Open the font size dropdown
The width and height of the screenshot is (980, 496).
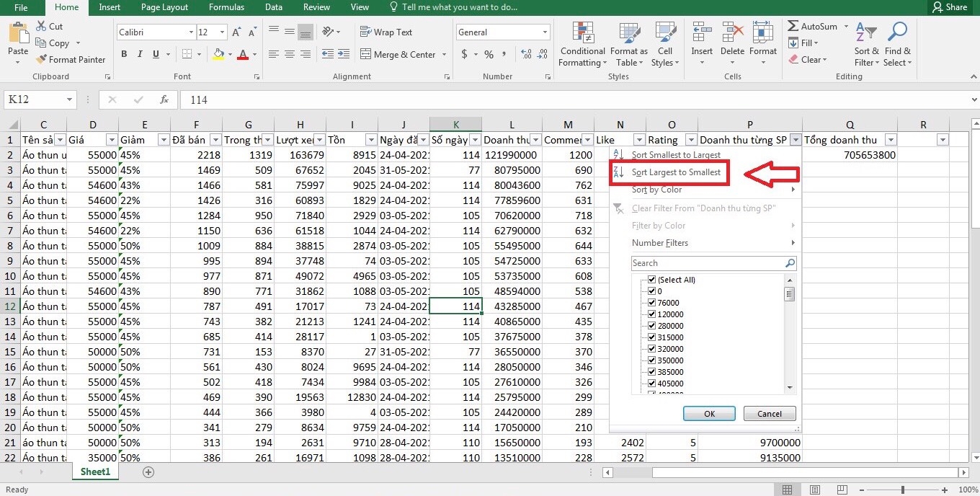pos(223,32)
